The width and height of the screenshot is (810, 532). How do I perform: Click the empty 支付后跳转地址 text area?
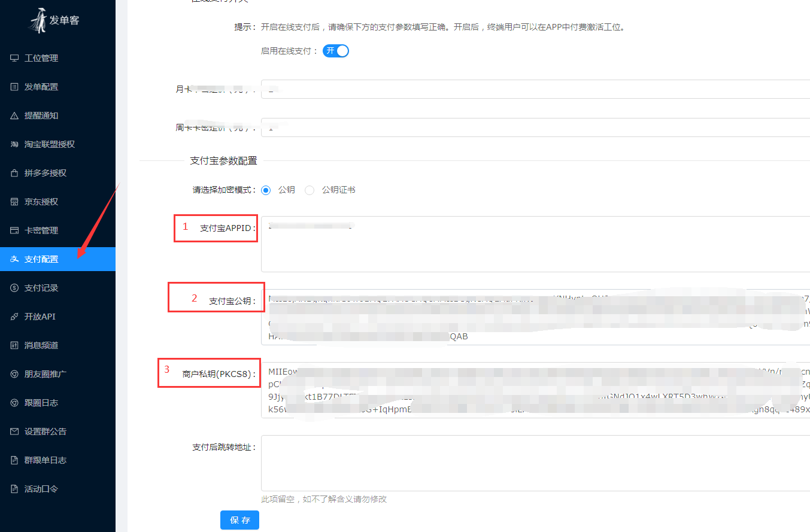click(535, 463)
